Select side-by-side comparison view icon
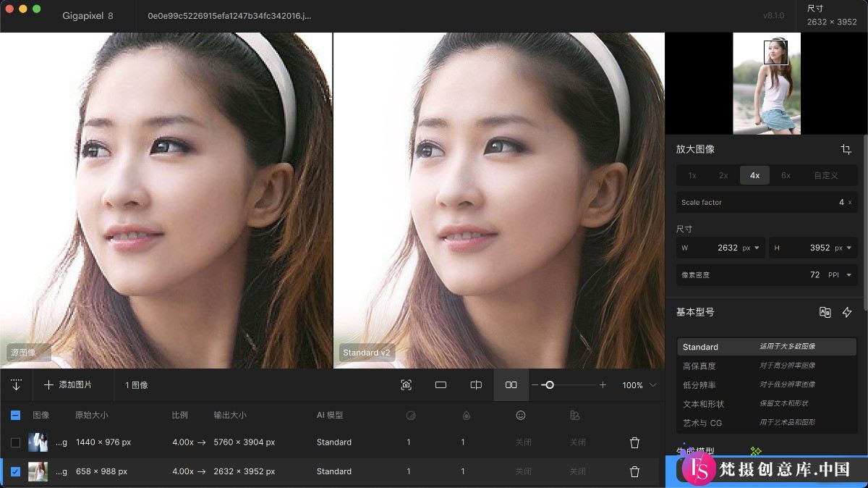Viewport: 868px width, 488px height. (x=511, y=384)
